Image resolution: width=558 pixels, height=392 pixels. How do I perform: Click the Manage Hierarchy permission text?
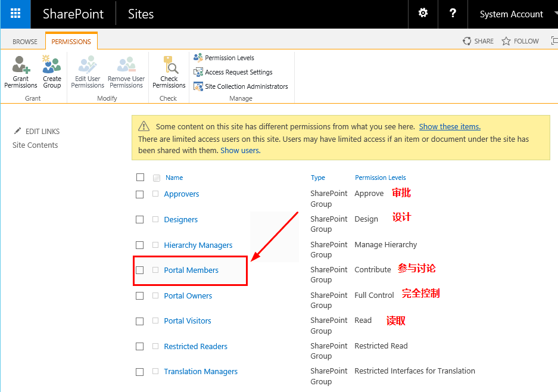386,245
